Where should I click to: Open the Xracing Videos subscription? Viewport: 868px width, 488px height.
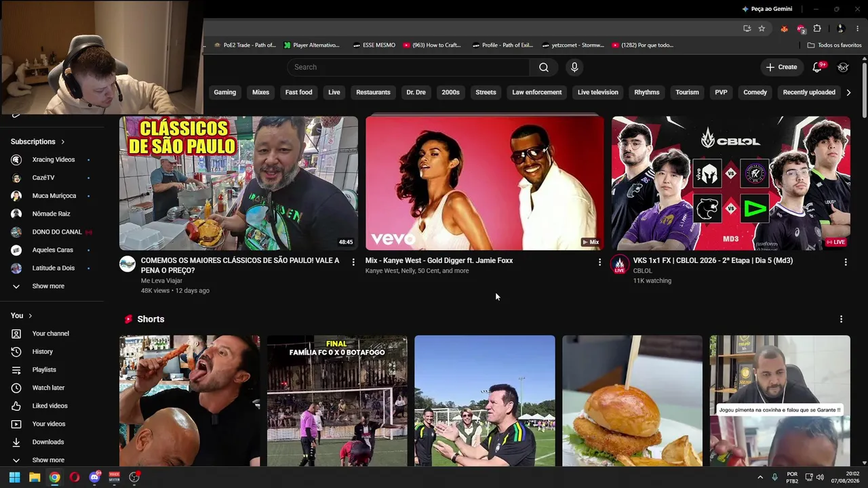(x=52, y=160)
